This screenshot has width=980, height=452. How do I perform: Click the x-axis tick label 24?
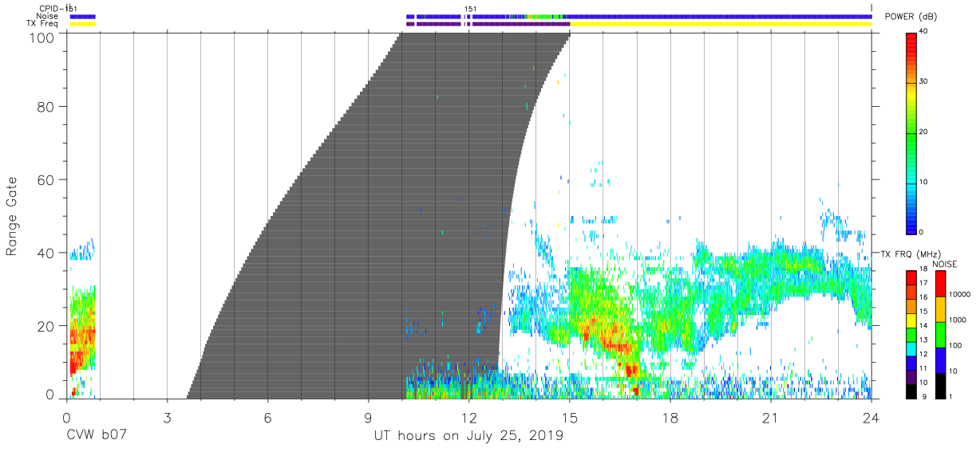pyautogui.click(x=871, y=417)
